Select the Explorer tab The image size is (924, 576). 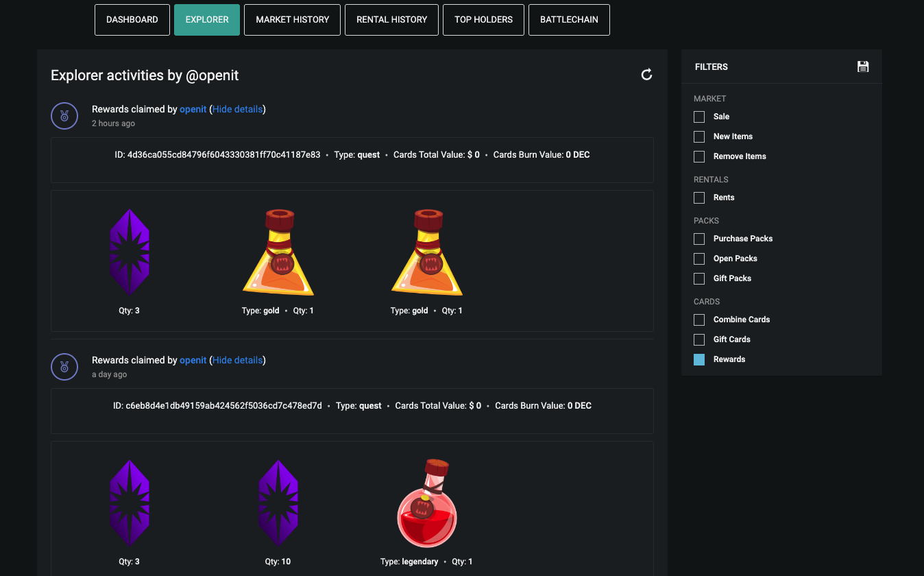(x=207, y=20)
